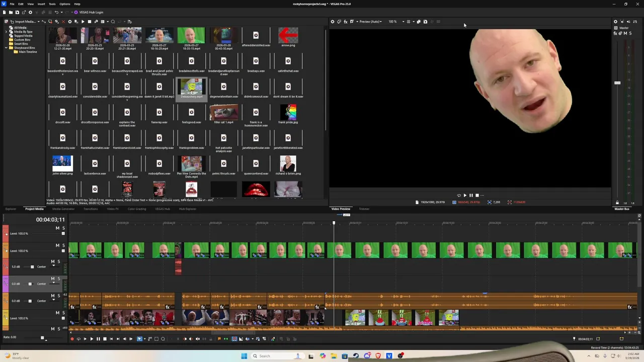
Task: Open Search from the Windows taskbar
Action: [276, 356]
